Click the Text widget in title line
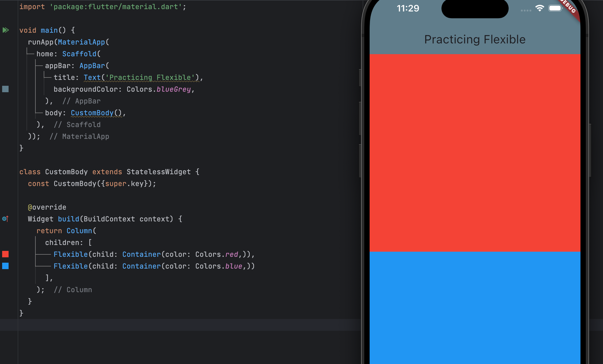Screen dimensions: 603x364 pyautogui.click(x=92, y=77)
